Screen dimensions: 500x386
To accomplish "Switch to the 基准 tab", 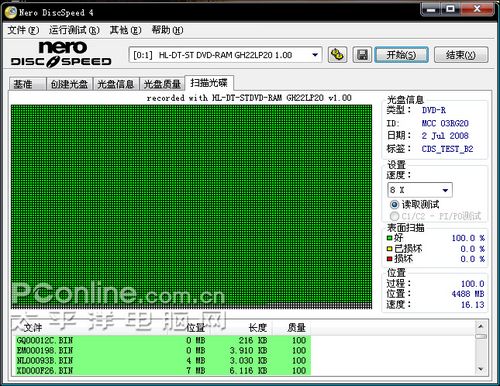I will pos(27,84).
